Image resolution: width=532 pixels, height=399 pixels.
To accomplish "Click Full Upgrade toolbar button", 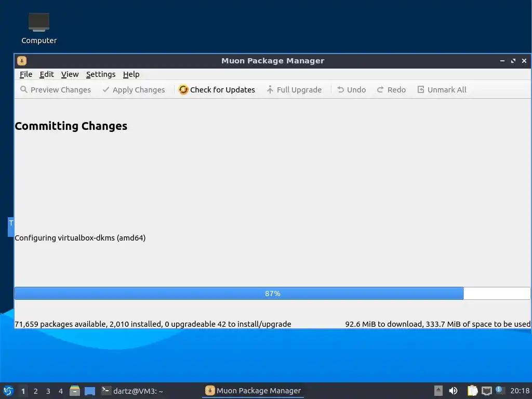I will (294, 89).
